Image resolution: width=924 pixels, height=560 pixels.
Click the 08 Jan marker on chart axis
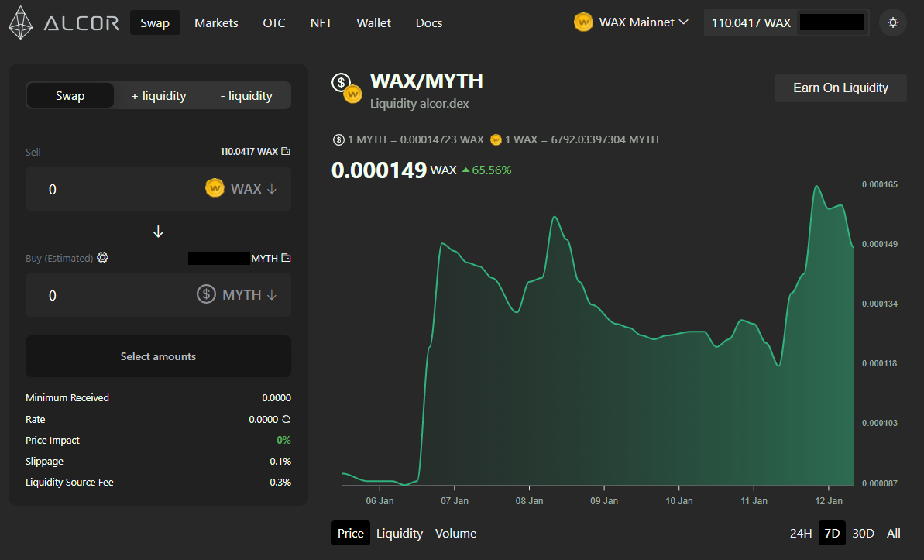click(x=529, y=500)
